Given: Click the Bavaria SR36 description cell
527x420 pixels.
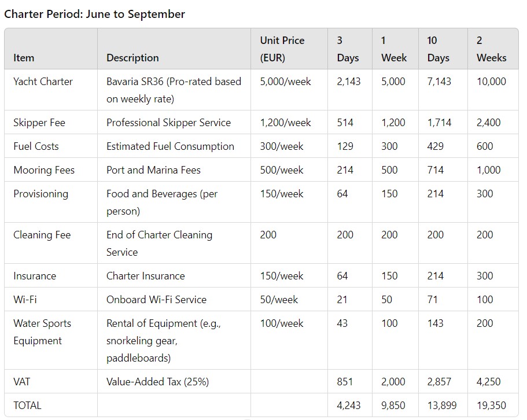Looking at the screenshot, I should click(x=174, y=90).
